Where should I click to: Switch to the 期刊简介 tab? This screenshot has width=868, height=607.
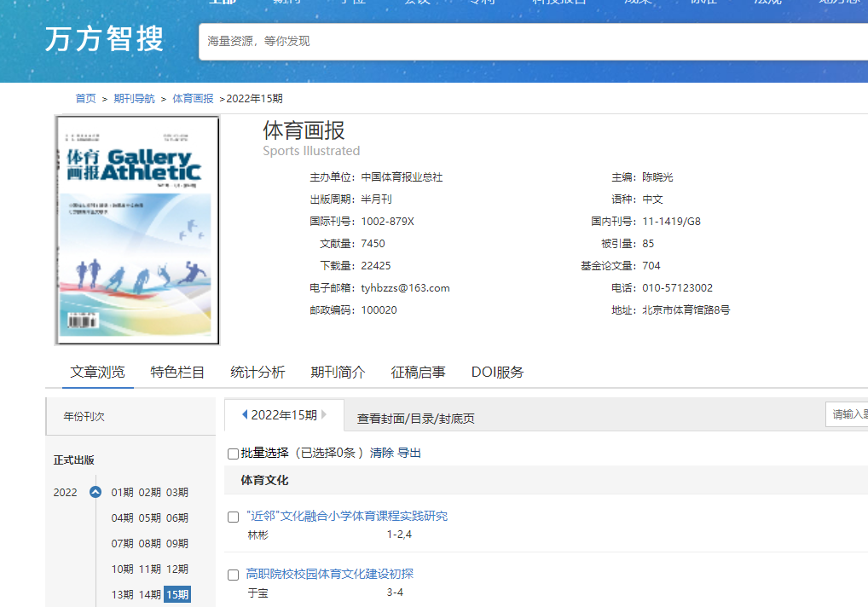[x=338, y=373]
